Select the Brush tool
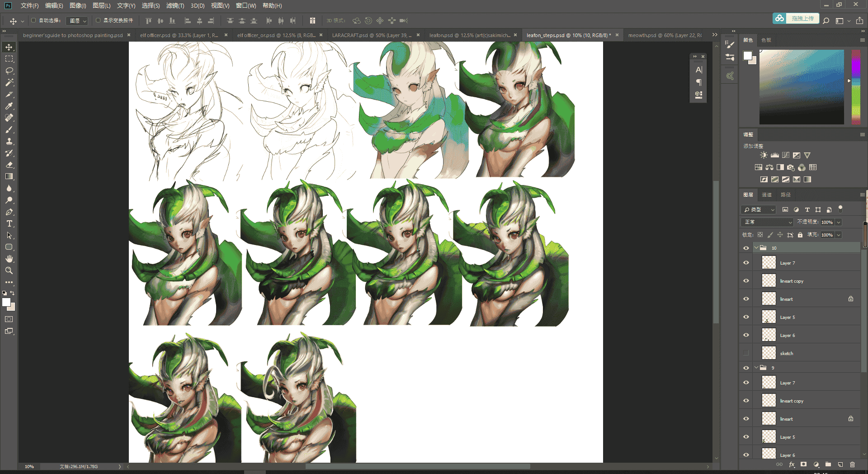868x474 pixels. click(9, 129)
